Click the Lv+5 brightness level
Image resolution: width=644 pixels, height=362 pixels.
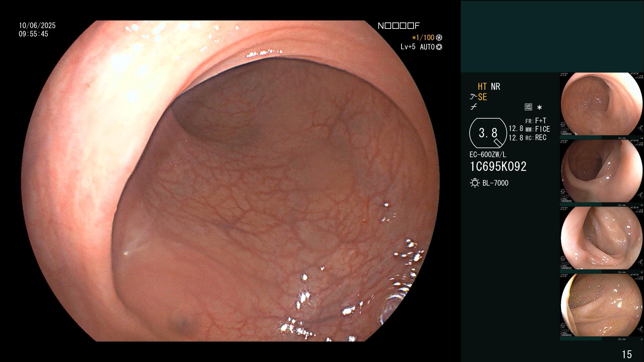408,47
